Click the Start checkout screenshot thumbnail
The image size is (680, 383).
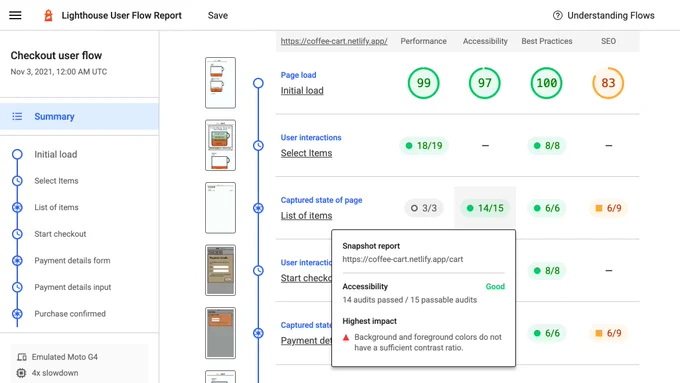coord(220,270)
